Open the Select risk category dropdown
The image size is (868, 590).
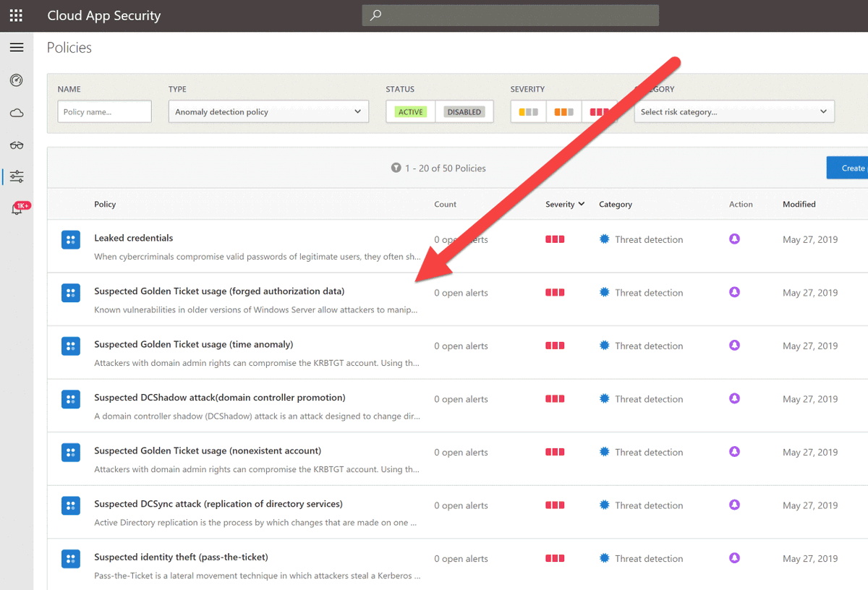[x=734, y=111]
